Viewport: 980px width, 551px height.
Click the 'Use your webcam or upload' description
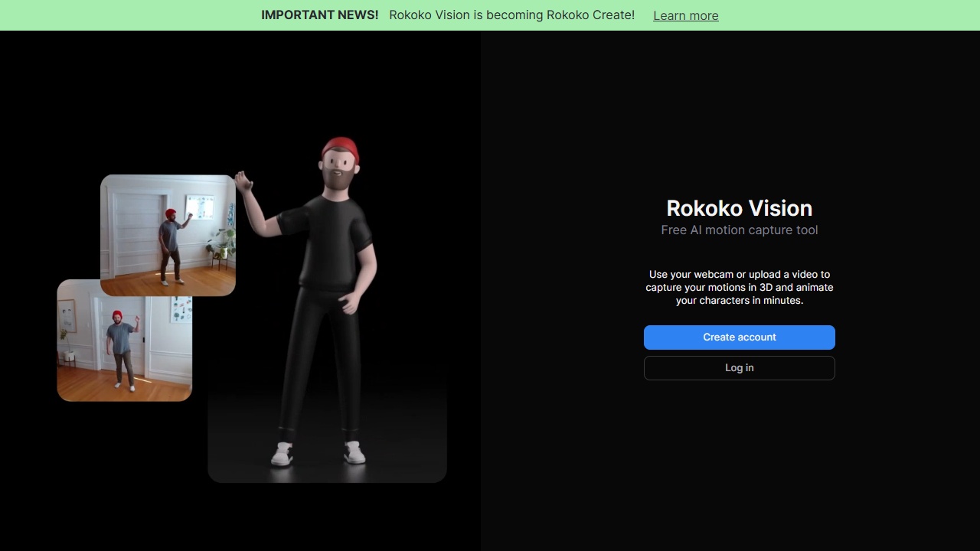(740, 287)
